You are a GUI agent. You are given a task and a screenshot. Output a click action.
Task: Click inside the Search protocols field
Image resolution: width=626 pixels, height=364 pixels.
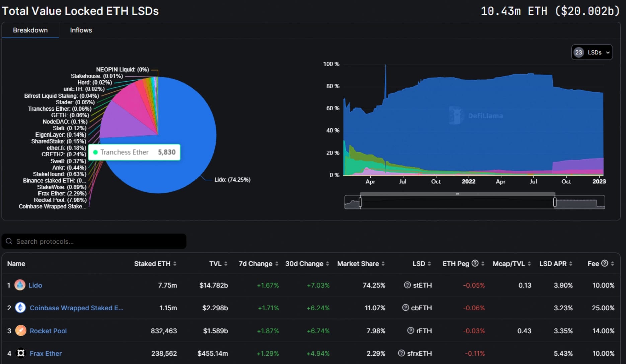pos(94,241)
